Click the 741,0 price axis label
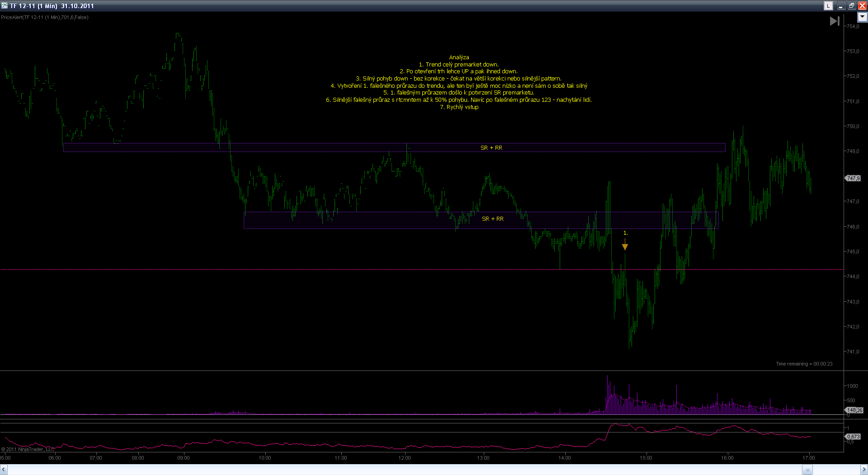 pos(853,351)
